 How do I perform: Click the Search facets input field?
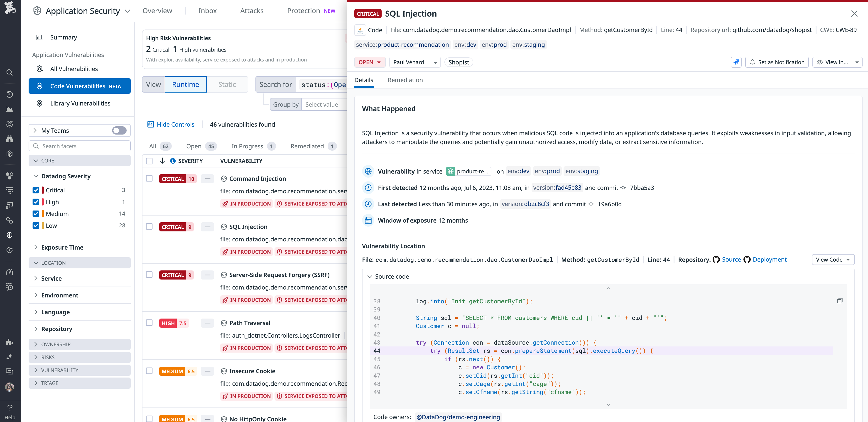tap(80, 146)
